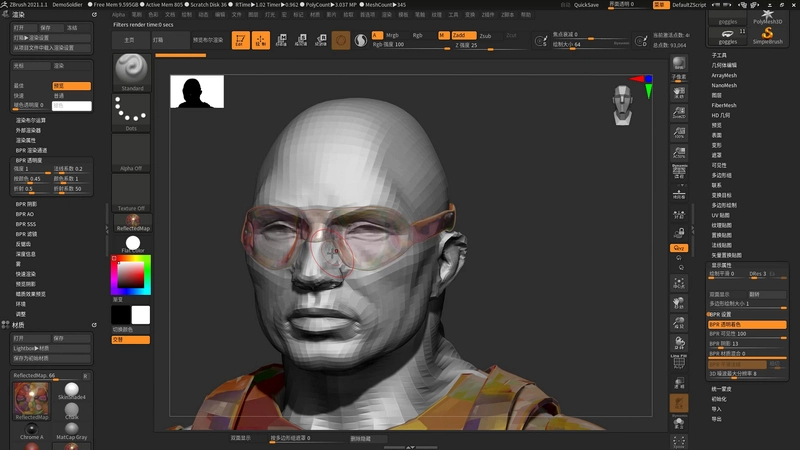
Task: Expand the NanoMesh subpalette
Action: click(724, 85)
